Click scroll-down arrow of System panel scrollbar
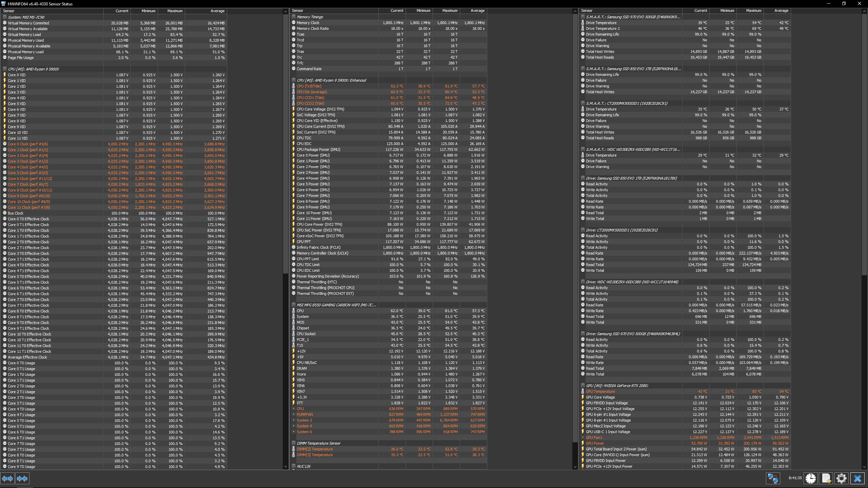 [285, 467]
